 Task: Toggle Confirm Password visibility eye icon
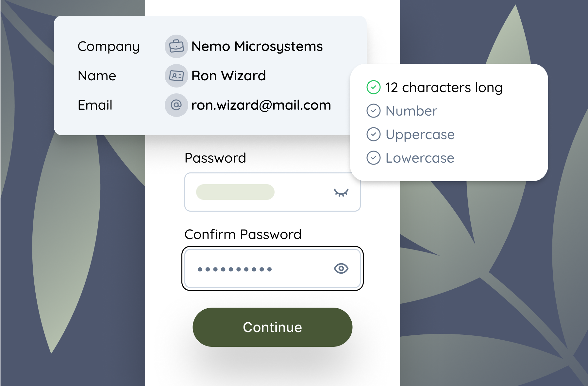(341, 268)
